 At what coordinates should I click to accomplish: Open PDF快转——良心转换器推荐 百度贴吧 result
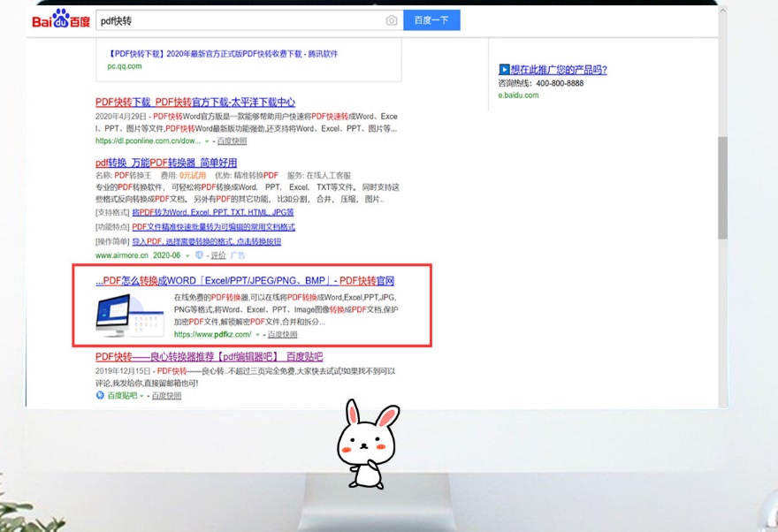coord(210,356)
